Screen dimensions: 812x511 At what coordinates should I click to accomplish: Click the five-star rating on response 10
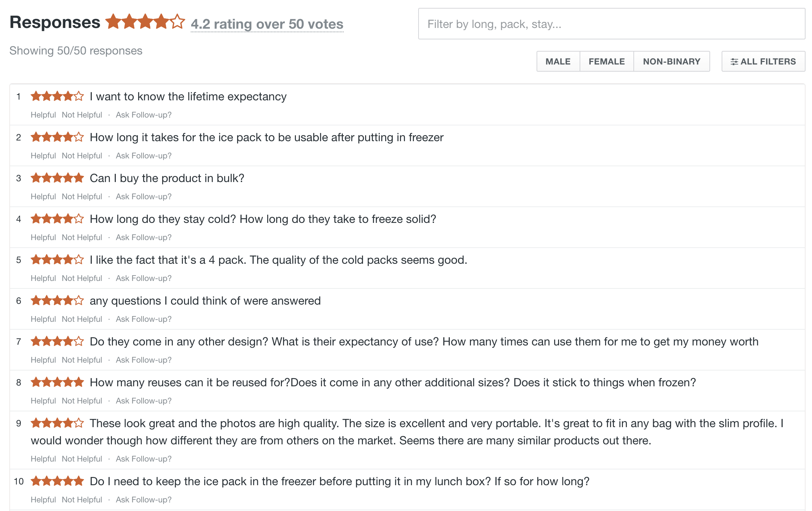(57, 481)
